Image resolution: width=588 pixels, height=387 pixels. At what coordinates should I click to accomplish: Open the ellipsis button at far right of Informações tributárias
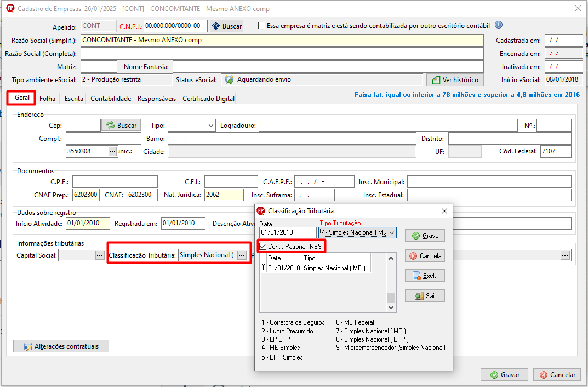point(565,255)
